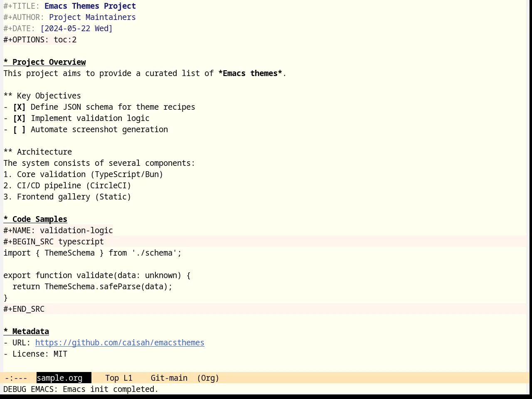Screen dimensions: 532x399
Task: Click the -:--- buffer status flags
Action: click(16, 378)
